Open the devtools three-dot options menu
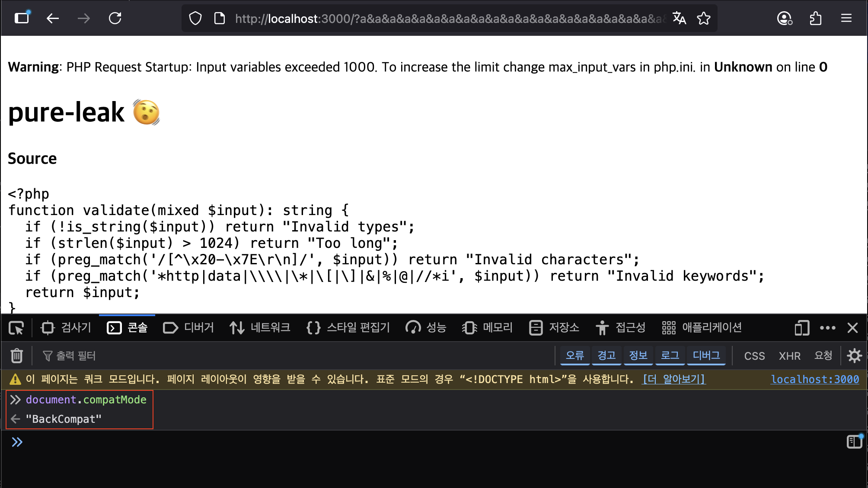 (827, 328)
